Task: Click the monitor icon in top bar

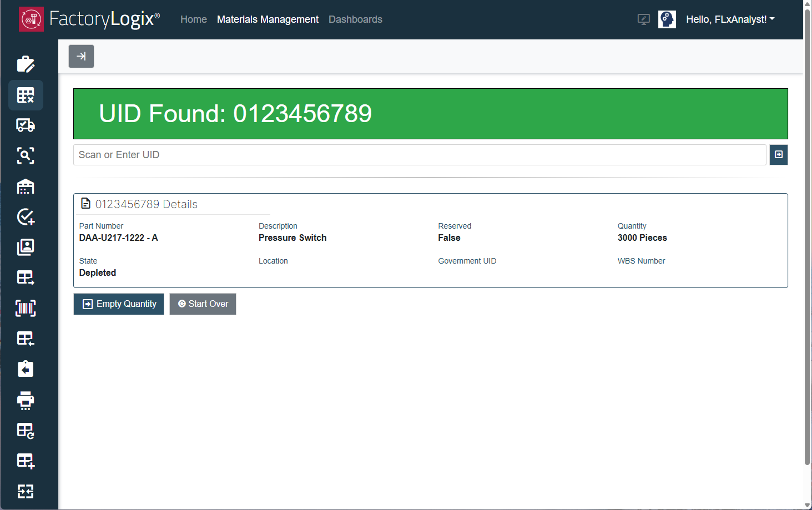Action: click(643, 19)
